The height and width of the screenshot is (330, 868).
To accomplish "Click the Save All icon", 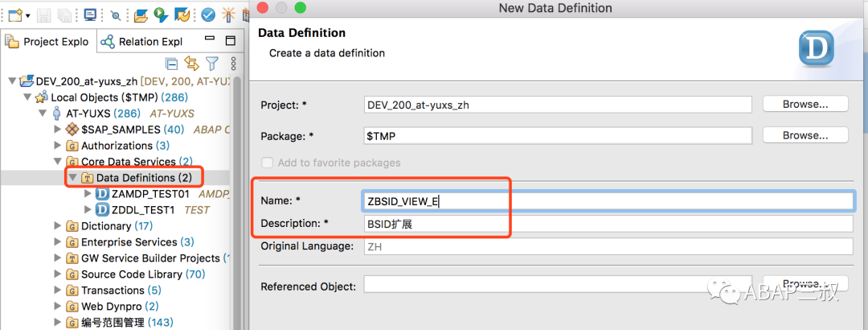I will pyautogui.click(x=65, y=15).
